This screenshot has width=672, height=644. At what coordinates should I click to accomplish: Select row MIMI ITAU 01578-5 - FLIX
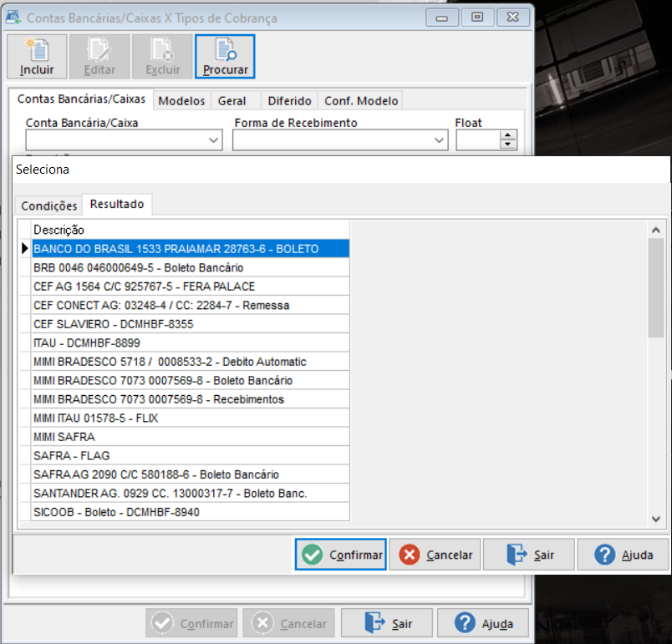[191, 418]
